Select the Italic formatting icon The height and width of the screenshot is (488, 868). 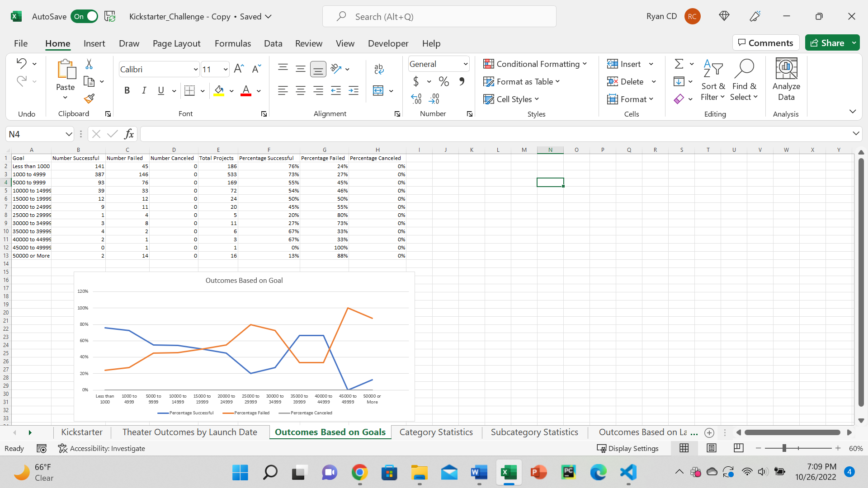coord(144,90)
